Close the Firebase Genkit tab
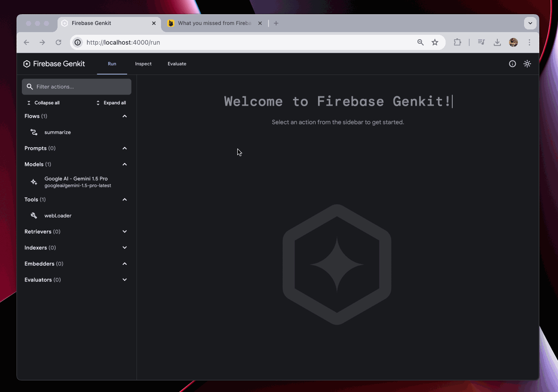This screenshot has height=392, width=558. click(154, 23)
